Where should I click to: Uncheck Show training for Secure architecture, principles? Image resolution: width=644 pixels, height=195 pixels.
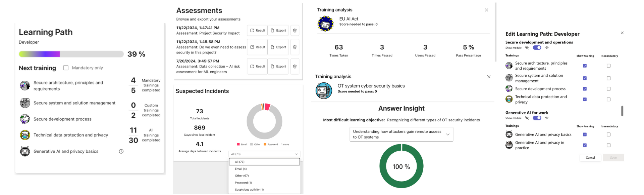(x=585, y=66)
